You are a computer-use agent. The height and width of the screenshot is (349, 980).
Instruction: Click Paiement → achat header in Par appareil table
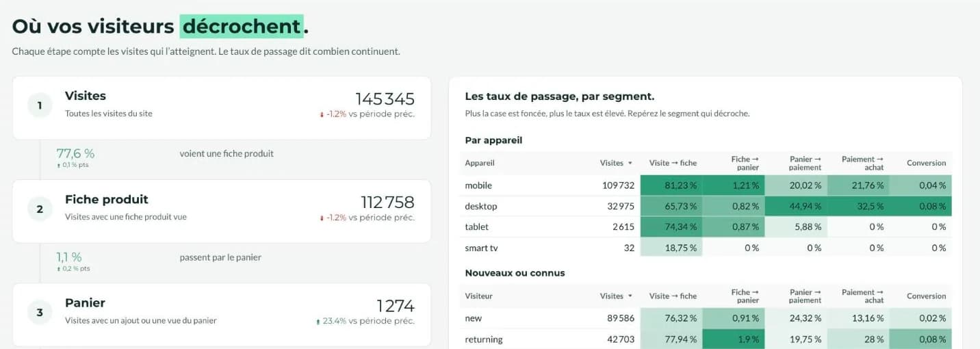coord(863,163)
